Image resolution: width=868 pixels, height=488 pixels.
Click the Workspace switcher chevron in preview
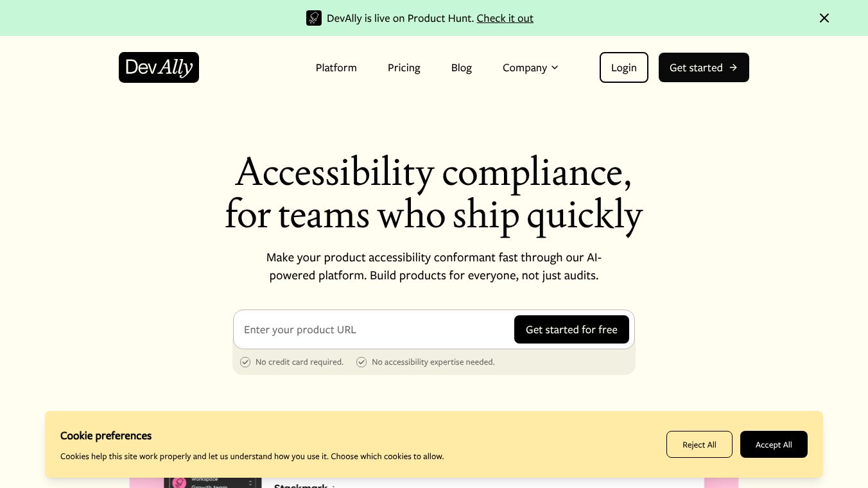tap(250, 482)
